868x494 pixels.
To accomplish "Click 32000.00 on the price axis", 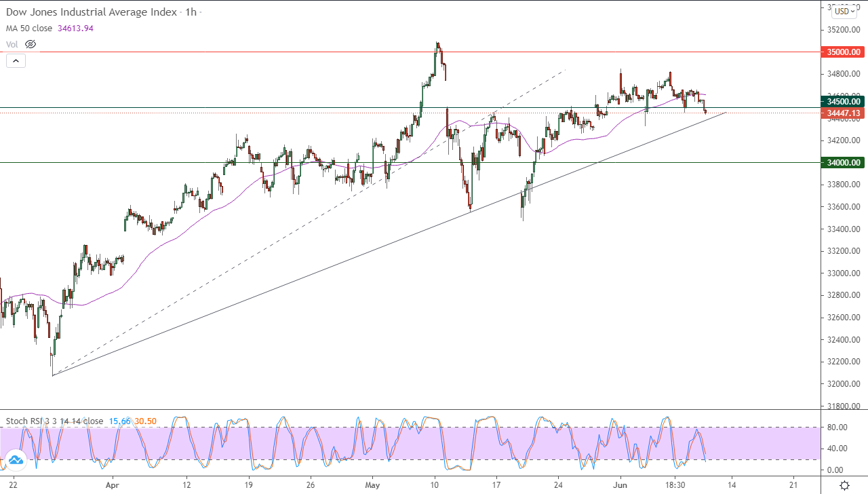I will 844,384.
